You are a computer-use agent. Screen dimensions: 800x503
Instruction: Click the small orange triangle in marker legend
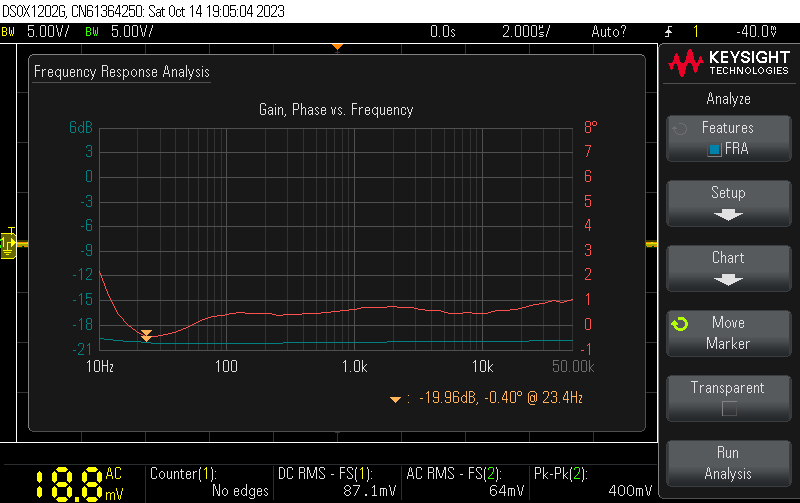pos(395,399)
